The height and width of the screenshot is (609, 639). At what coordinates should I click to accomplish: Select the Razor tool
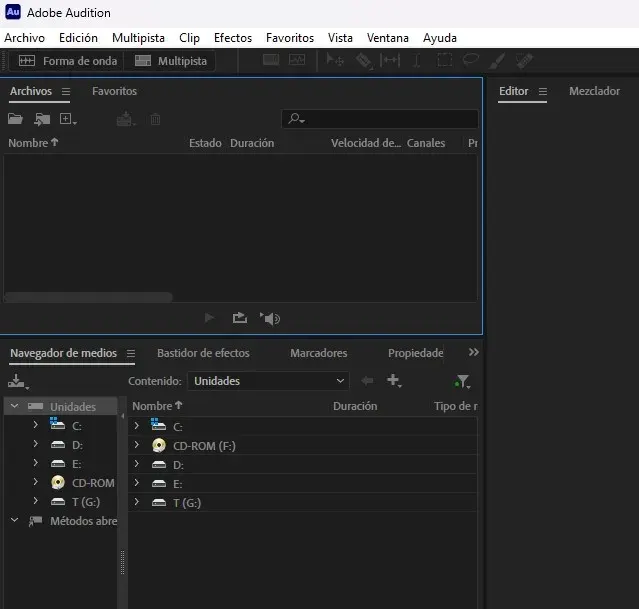click(x=364, y=61)
